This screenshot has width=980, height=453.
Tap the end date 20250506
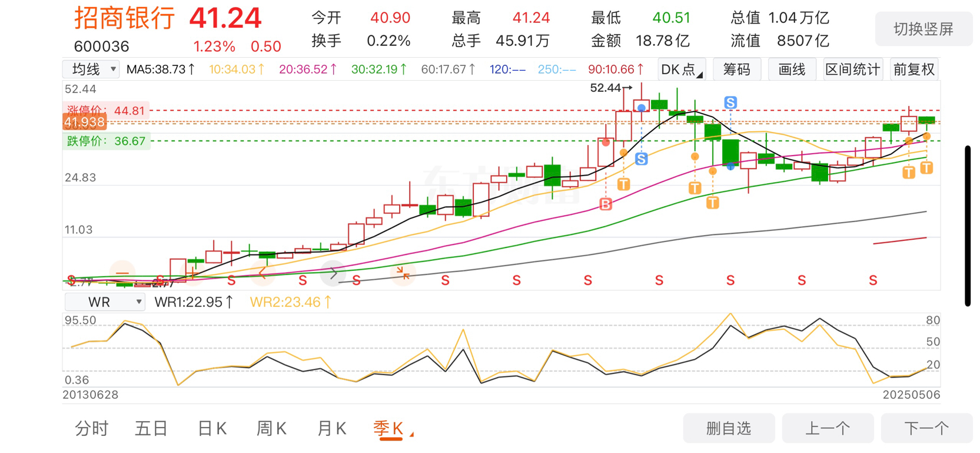pyautogui.click(x=911, y=395)
